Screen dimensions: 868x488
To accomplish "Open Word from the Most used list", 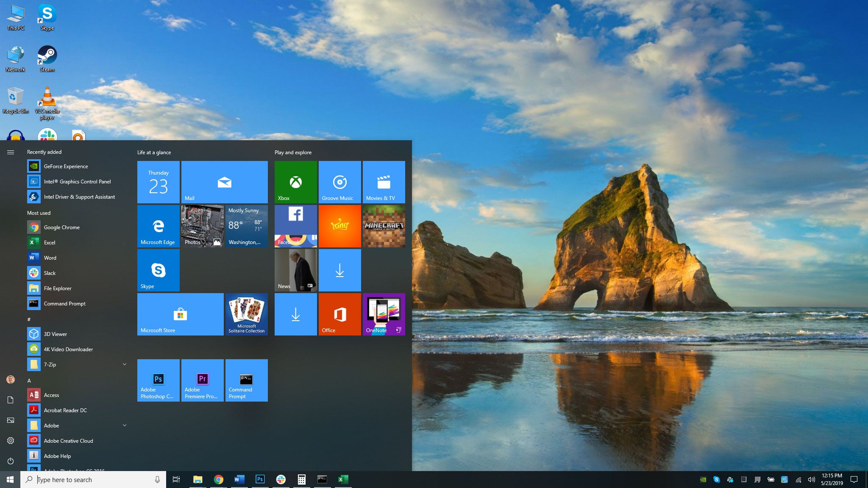I will (x=50, y=258).
